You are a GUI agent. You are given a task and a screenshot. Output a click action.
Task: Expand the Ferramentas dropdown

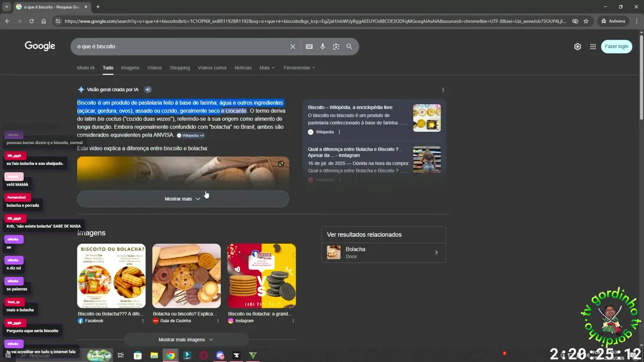(x=299, y=68)
